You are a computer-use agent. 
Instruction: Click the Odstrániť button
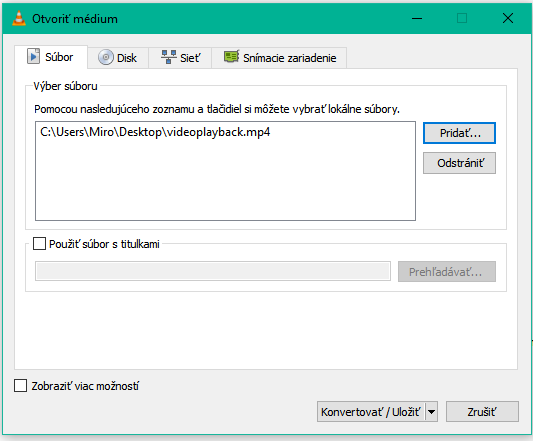point(460,163)
